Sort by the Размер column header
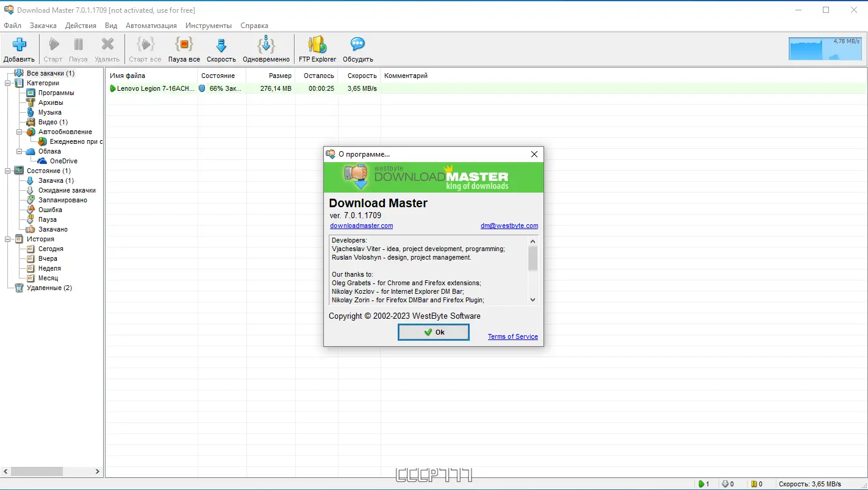This screenshot has width=868, height=490. pos(271,76)
